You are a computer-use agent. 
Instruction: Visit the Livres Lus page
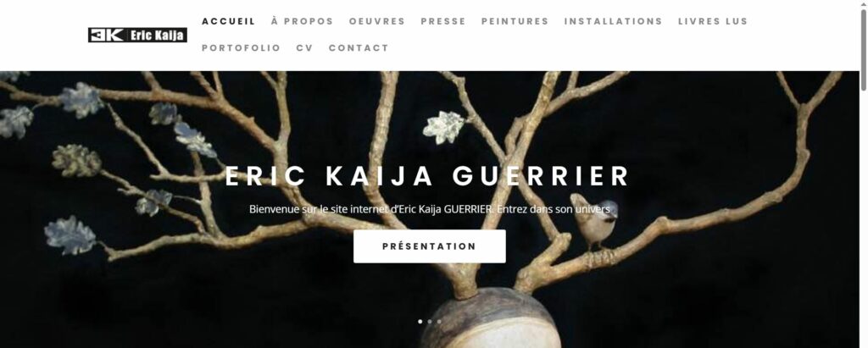tap(713, 21)
